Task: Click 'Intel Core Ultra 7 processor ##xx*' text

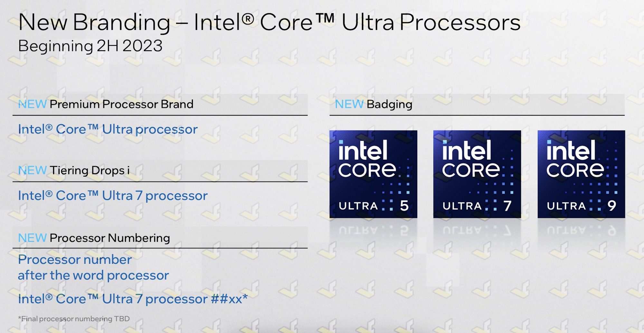Action: [x=133, y=299]
